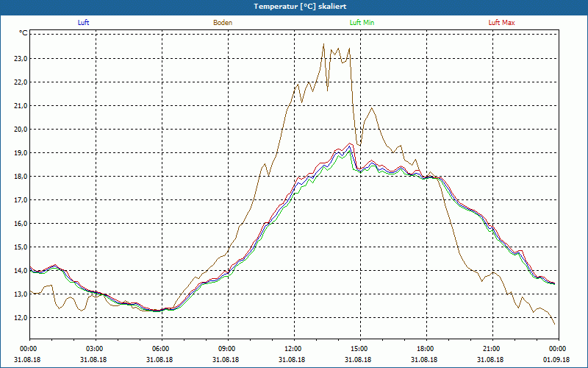Click the 01.09.18 date label
This screenshot has height=368, width=588.
[556, 360]
